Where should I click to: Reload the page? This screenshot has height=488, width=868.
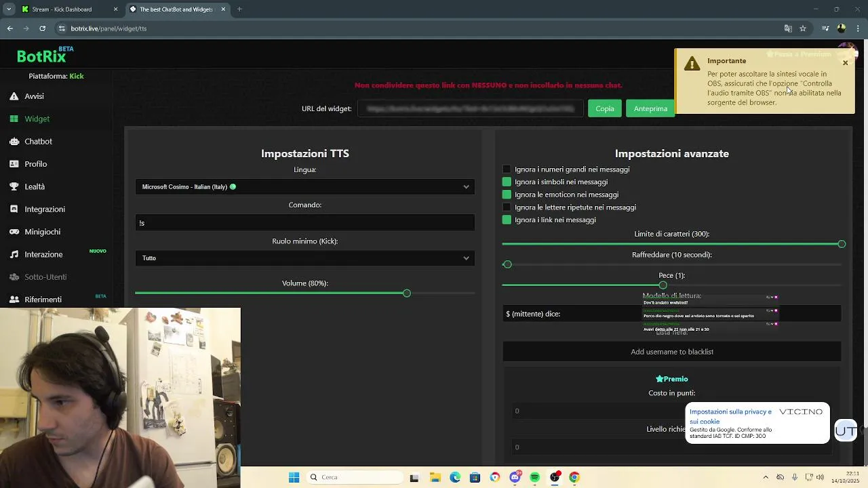tap(42, 28)
